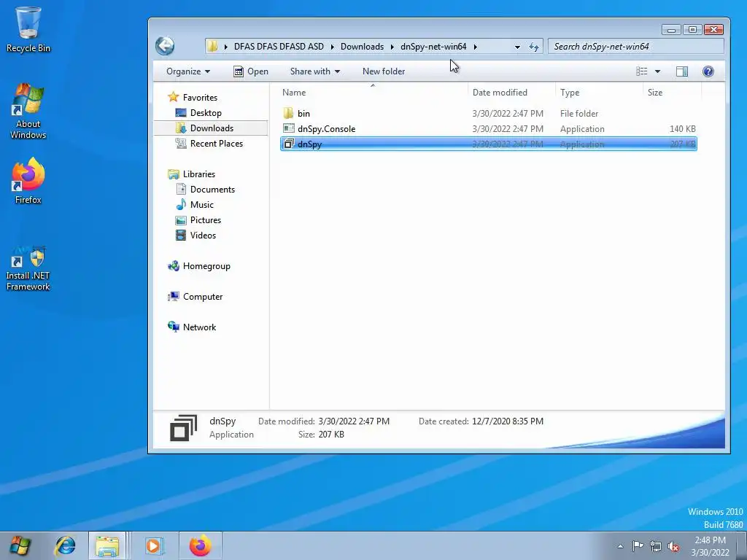Click the Open toolbar button

pyautogui.click(x=251, y=71)
